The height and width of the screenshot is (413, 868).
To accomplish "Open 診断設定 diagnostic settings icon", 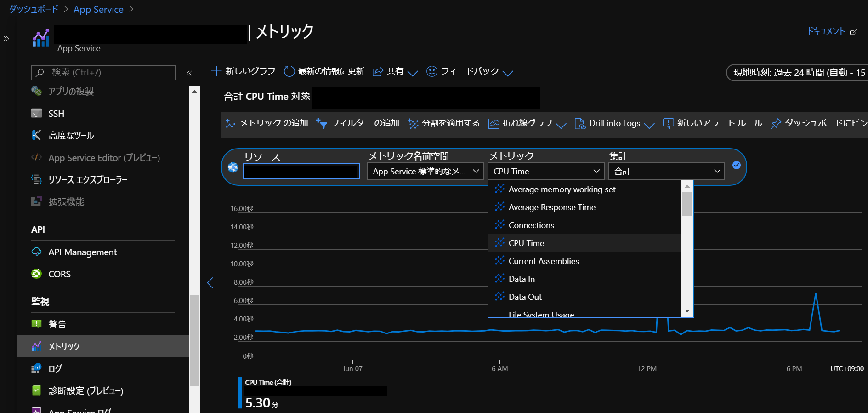I will tap(36, 390).
